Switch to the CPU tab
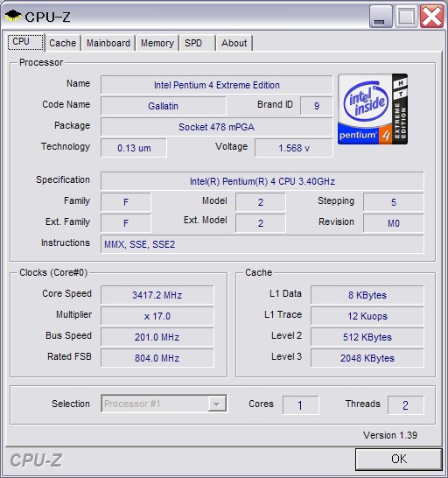The height and width of the screenshot is (478, 448). (x=26, y=42)
